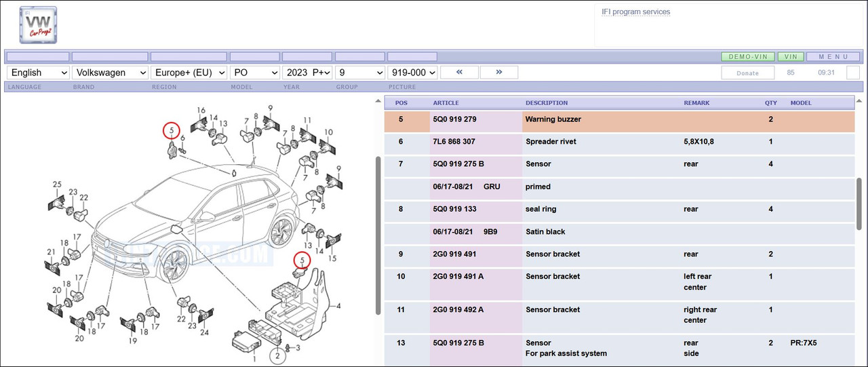
Task: Open the Group dropdown showing 9
Action: coord(360,73)
